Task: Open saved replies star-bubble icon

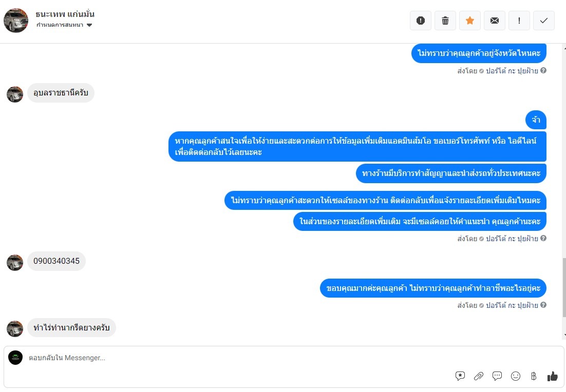Action: tap(460, 376)
